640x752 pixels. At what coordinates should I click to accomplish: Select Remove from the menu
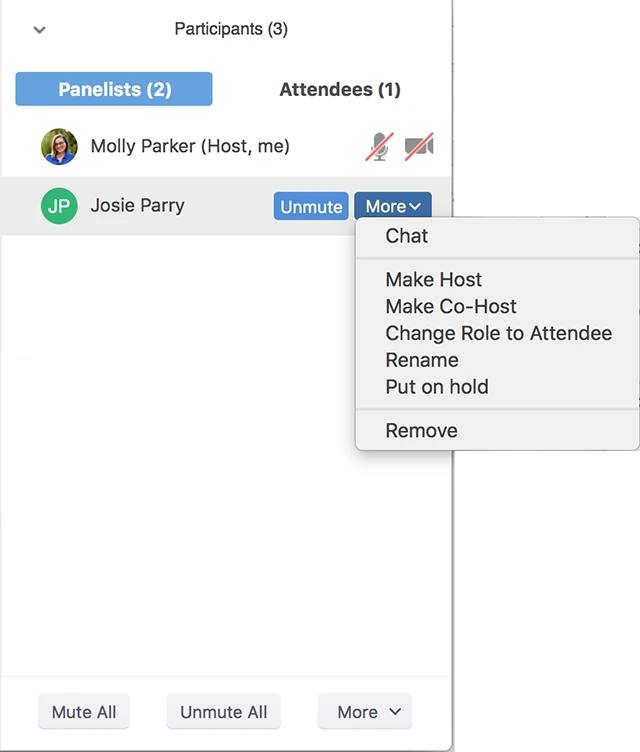pyautogui.click(x=421, y=431)
